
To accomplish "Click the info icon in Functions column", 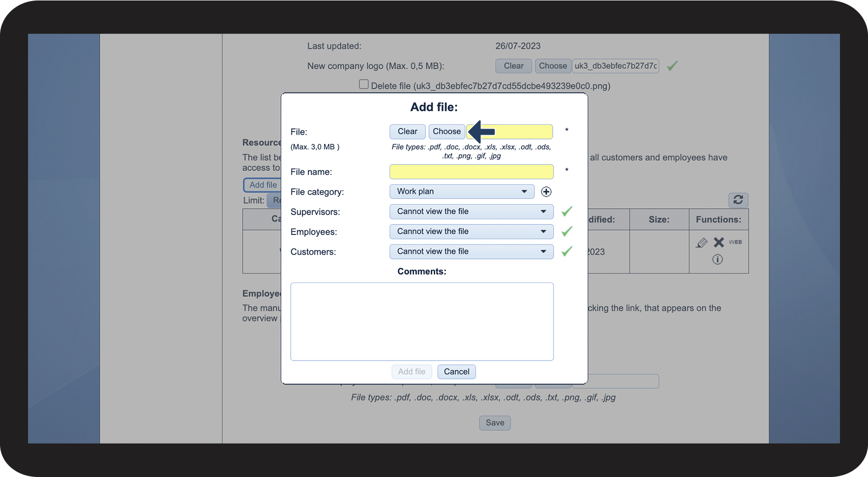I will pos(717,259).
